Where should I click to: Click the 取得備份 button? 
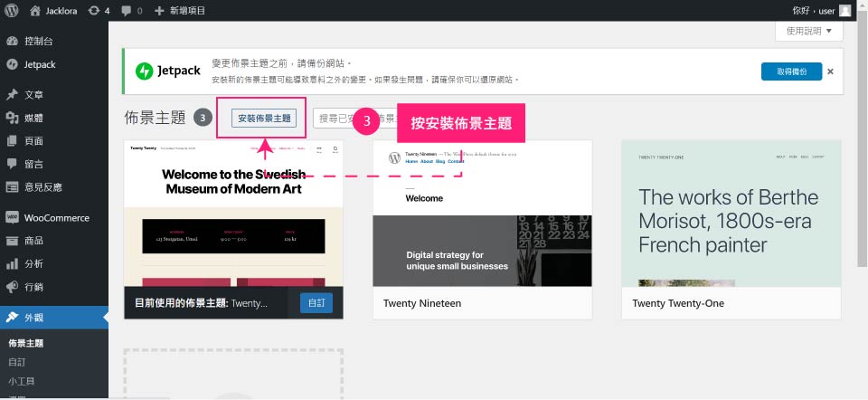click(x=791, y=71)
